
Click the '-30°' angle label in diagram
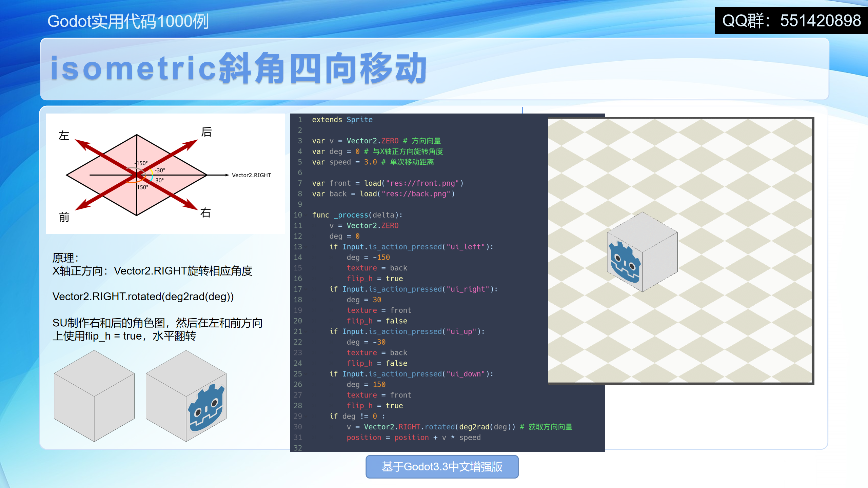pos(160,170)
